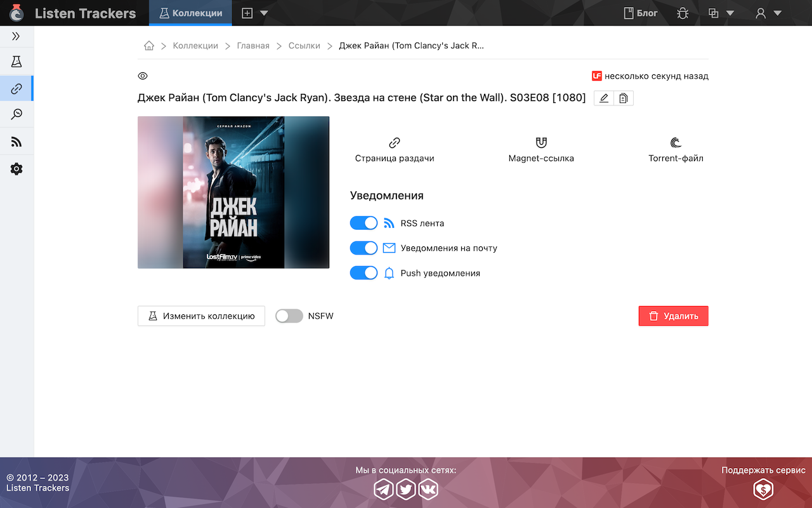
Task: Turn off Уведомления на почту
Action: click(x=363, y=248)
